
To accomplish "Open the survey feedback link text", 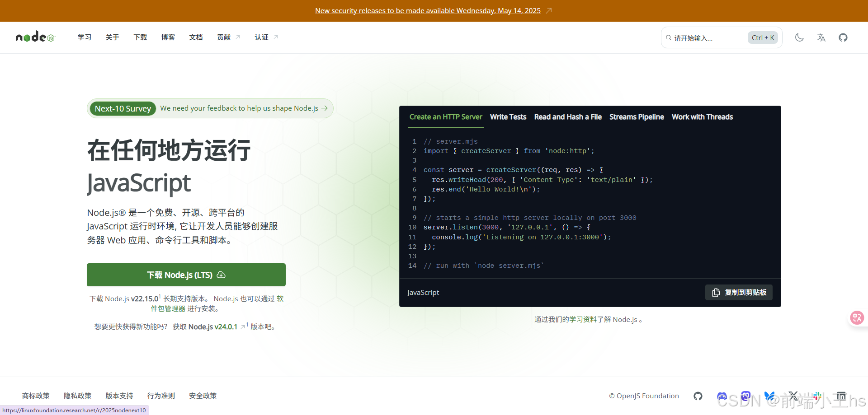I will point(239,108).
